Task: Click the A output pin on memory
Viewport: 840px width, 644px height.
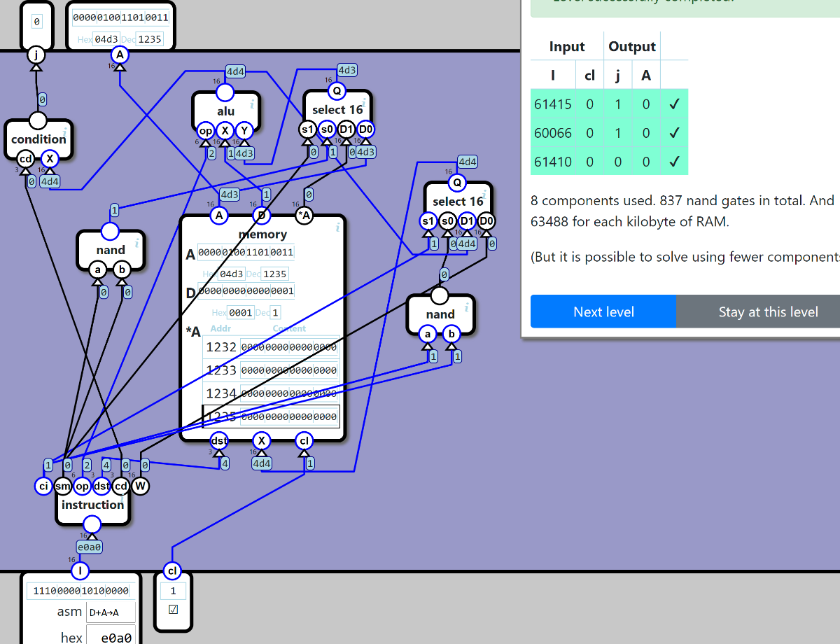Action: click(x=219, y=216)
